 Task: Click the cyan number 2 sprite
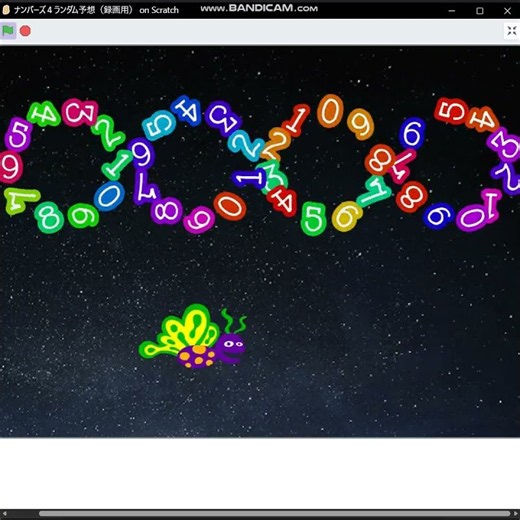click(x=245, y=146)
